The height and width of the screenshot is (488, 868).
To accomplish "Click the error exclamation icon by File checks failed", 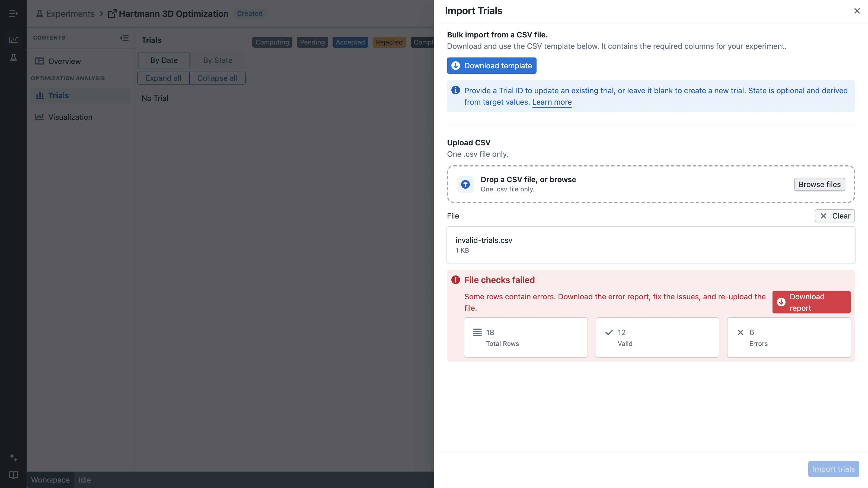I will pyautogui.click(x=456, y=280).
